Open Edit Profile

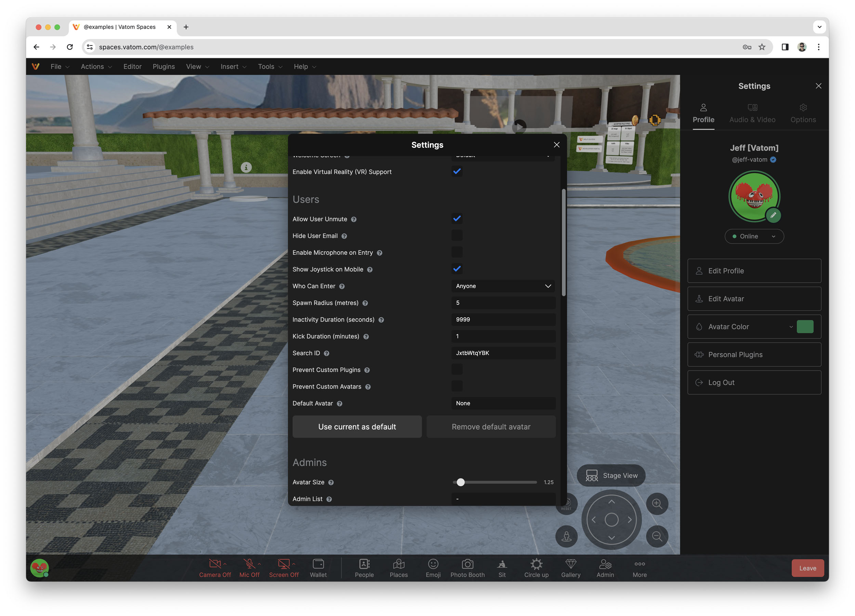click(754, 271)
